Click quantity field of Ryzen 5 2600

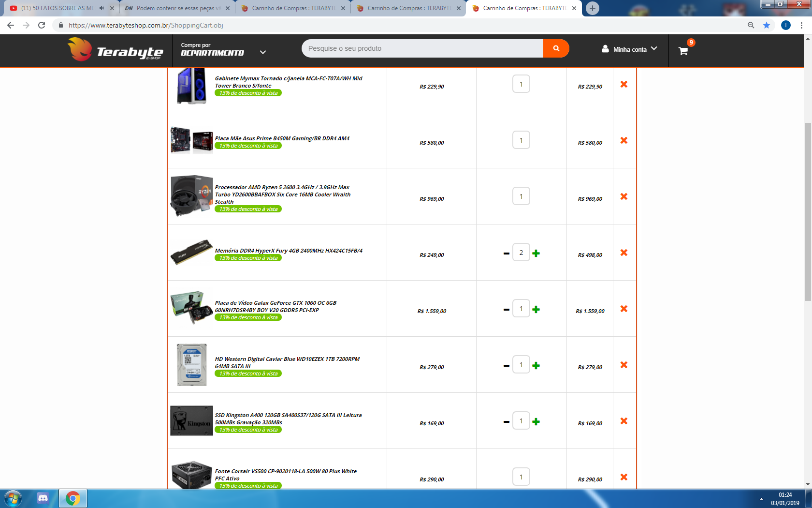point(521,196)
